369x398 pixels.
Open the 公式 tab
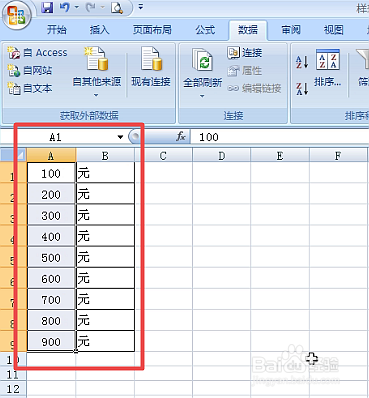point(205,30)
